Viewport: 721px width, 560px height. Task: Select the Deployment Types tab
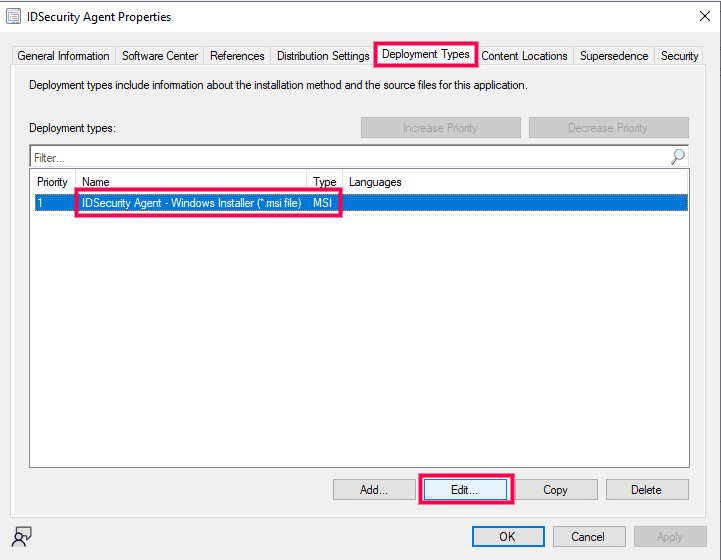click(x=426, y=54)
